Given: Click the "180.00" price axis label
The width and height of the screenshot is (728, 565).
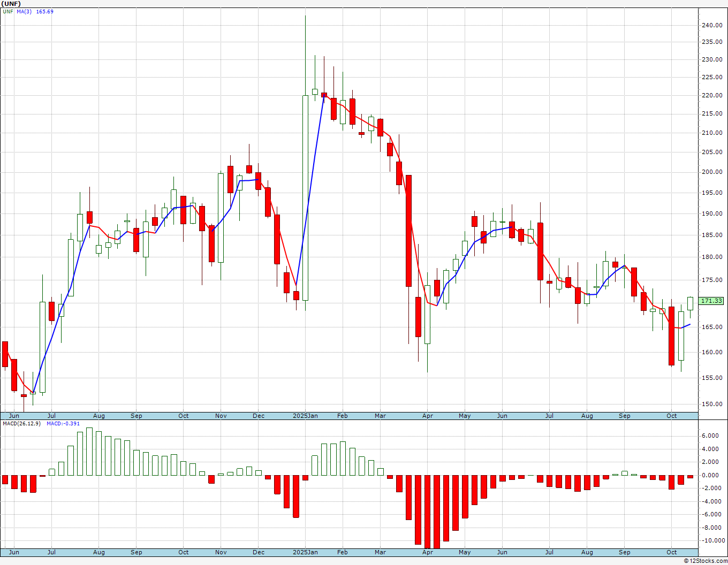Looking at the screenshot, I should (712, 257).
